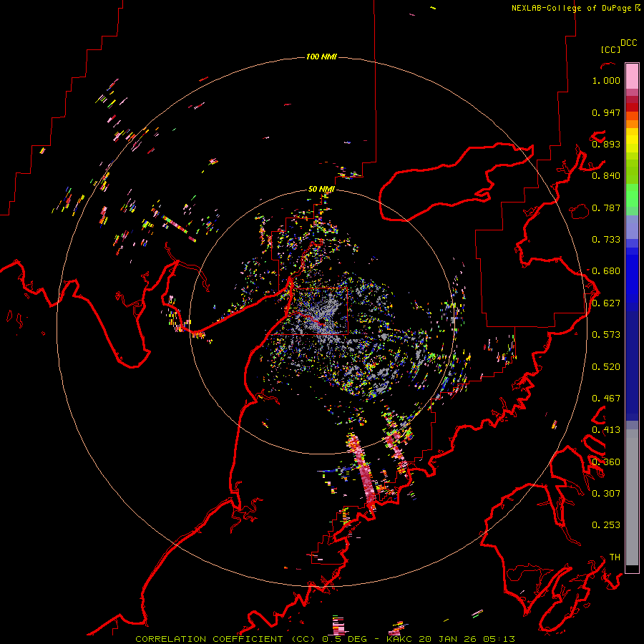
Task: Pick the light pink band of color scale
Action: coord(632,76)
